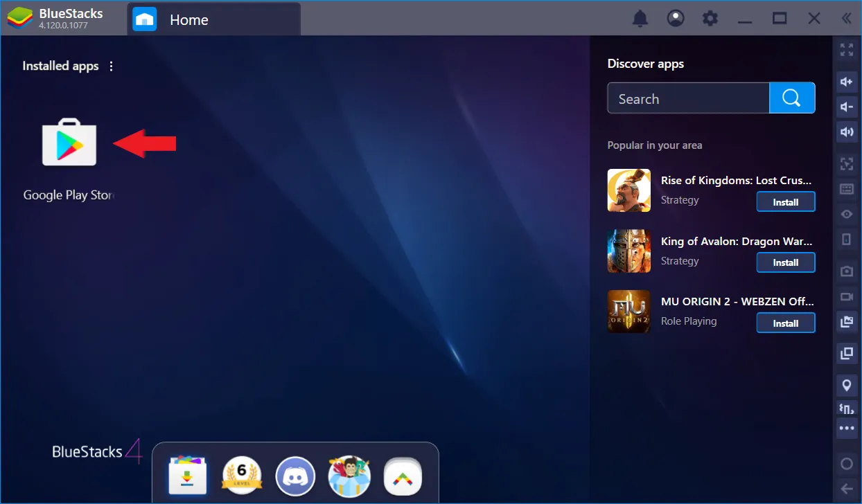This screenshot has height=504, width=862.
Task: Click the rotate device icon in sidebar
Action: point(846,239)
